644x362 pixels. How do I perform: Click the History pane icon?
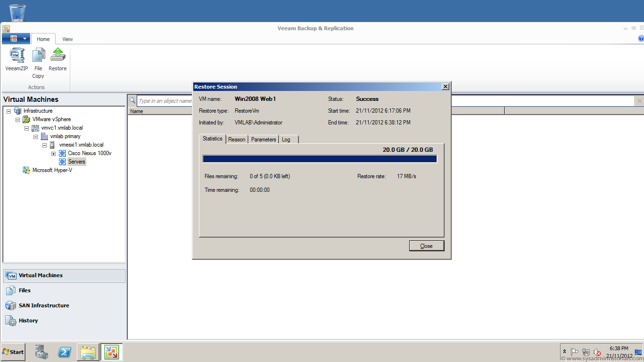click(11, 321)
